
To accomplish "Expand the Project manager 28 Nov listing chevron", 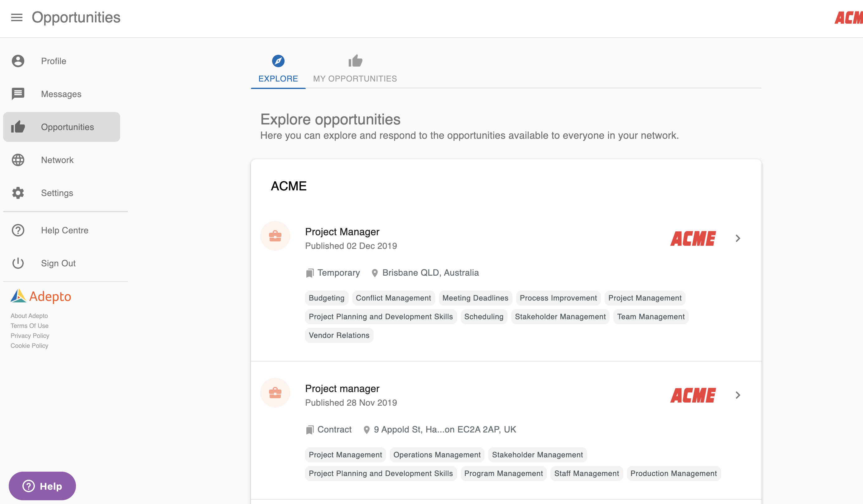I will pos(738,395).
